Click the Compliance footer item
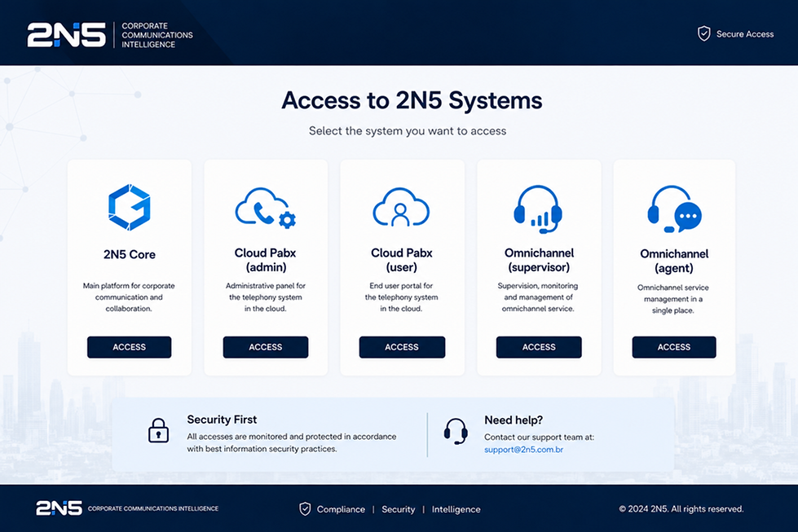798x532 pixels. coord(341,509)
